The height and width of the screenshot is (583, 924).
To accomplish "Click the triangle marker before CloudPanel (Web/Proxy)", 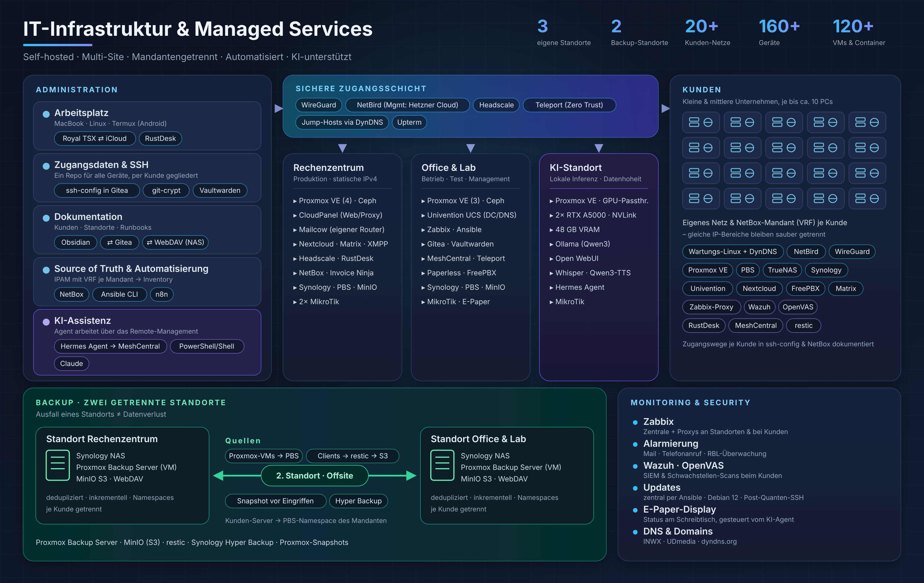I will point(295,216).
